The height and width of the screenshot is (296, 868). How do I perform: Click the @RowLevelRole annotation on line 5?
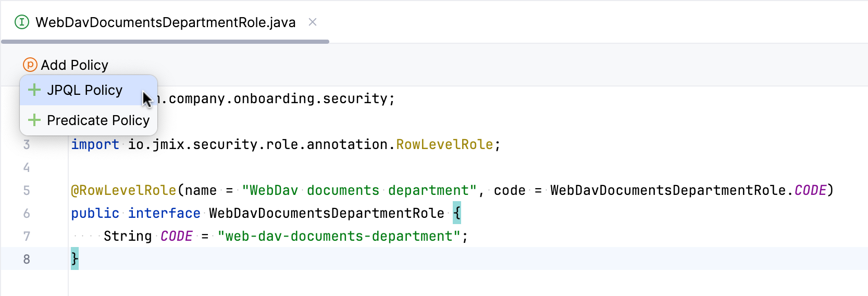[124, 190]
